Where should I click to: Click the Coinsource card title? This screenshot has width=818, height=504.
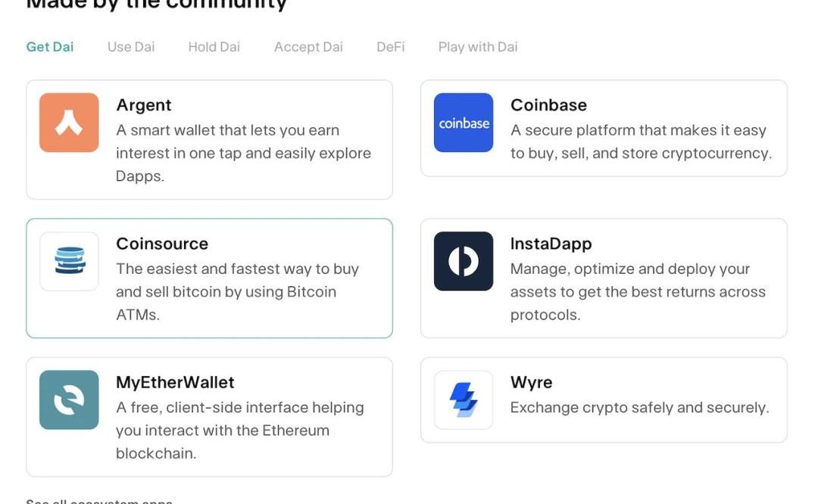click(162, 244)
